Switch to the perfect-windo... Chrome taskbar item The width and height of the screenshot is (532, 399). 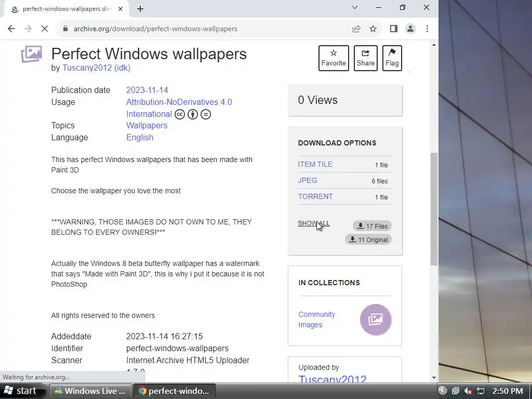tap(174, 391)
